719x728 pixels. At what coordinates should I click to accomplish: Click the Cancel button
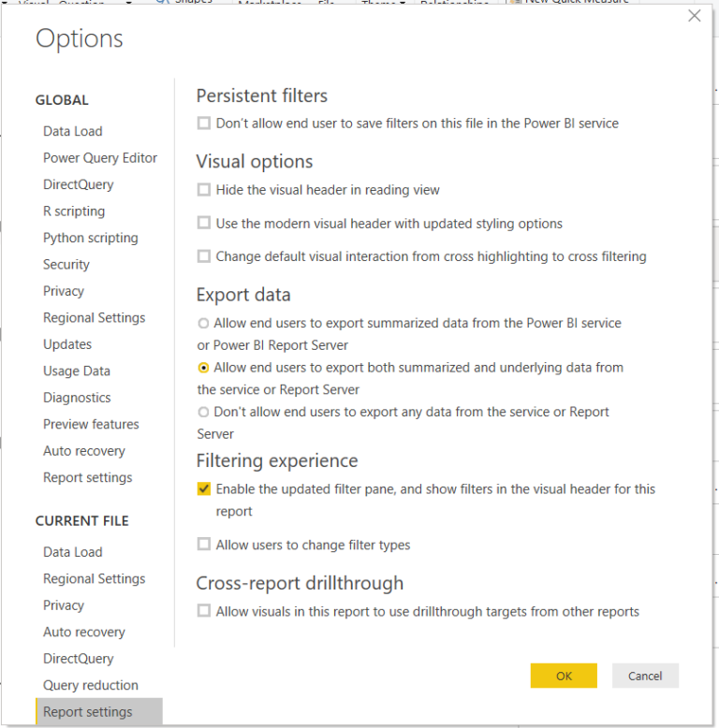pyautogui.click(x=645, y=676)
